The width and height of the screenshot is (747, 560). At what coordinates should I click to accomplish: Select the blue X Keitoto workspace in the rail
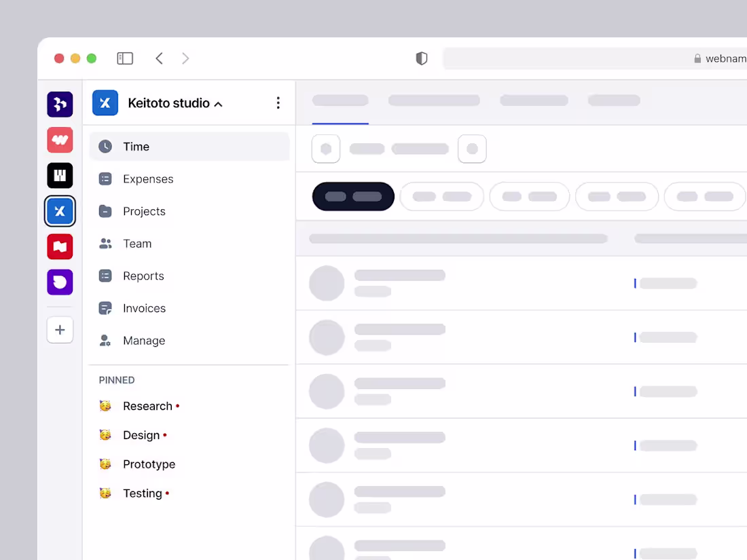click(60, 211)
